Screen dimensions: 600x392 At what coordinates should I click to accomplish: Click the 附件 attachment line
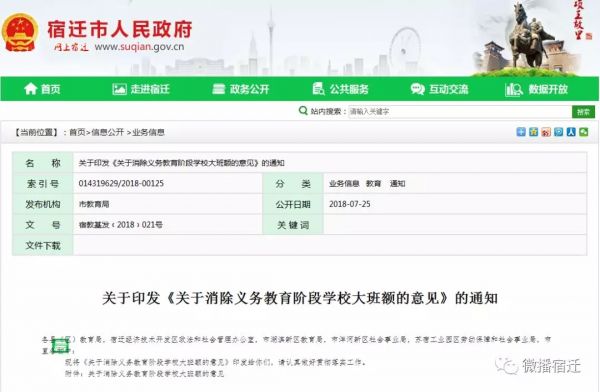(144, 373)
